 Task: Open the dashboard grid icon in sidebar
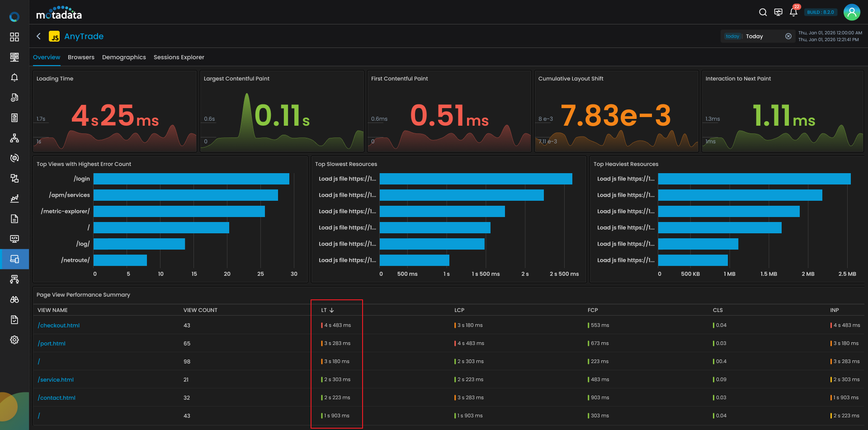pyautogui.click(x=14, y=37)
